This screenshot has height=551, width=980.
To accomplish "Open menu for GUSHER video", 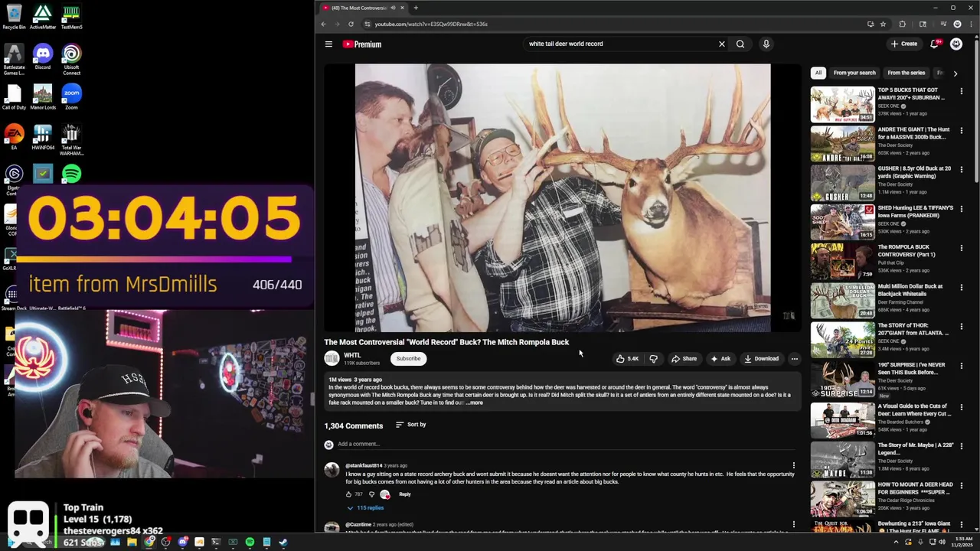I will click(x=961, y=170).
